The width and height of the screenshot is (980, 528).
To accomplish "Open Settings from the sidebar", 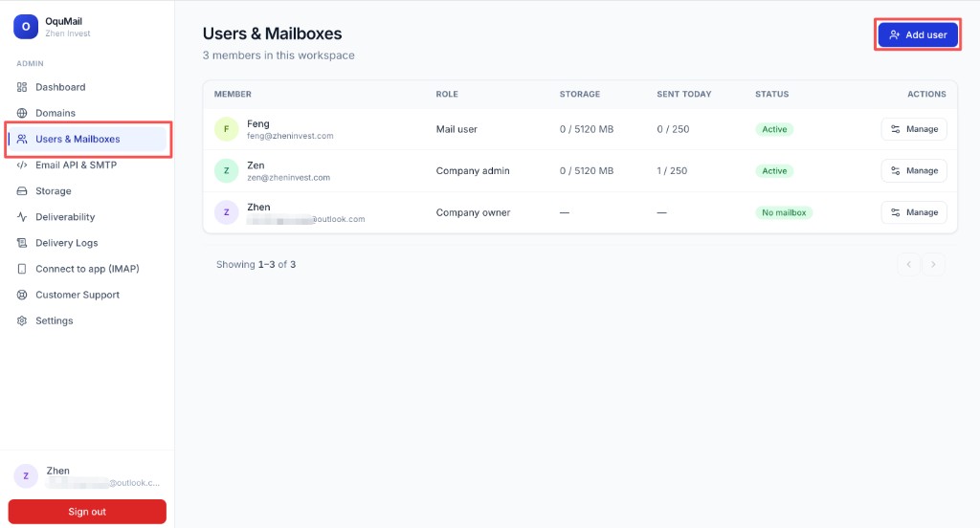I will pyautogui.click(x=87, y=320).
